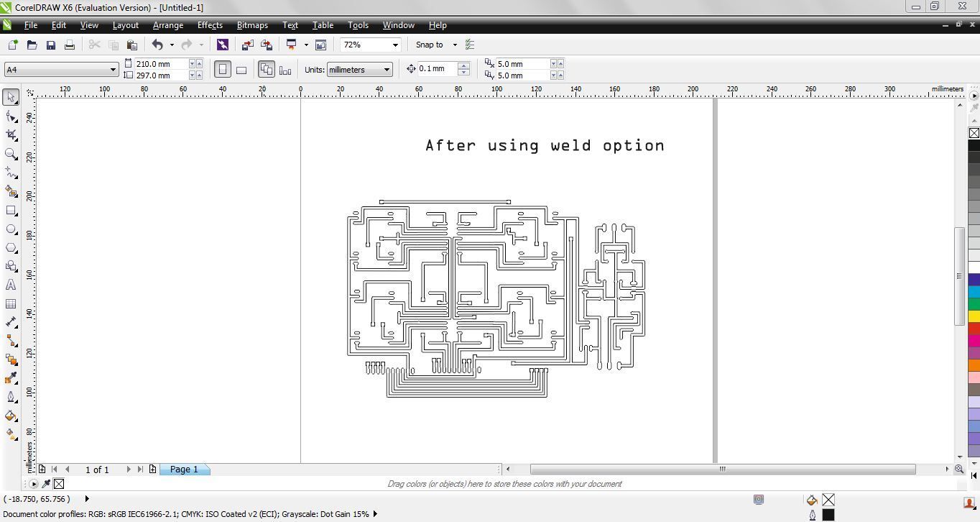The height and width of the screenshot is (522, 980).
Task: Set page orientation to landscape
Action: pos(241,69)
